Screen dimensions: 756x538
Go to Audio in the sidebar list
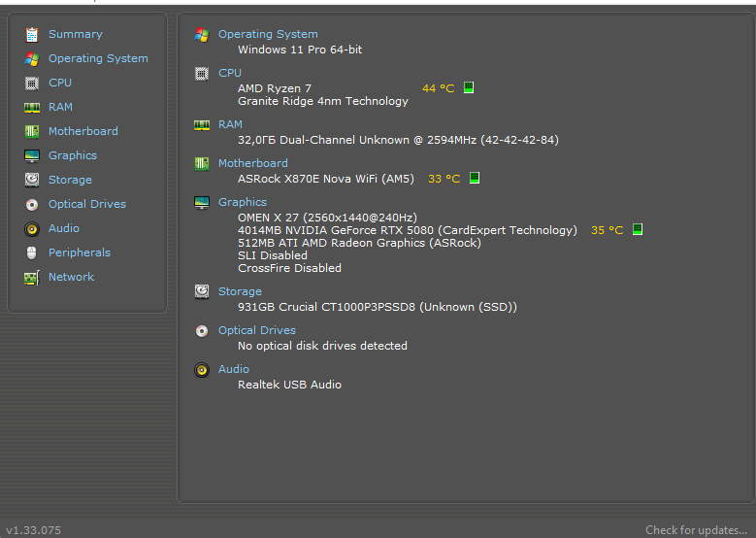tap(64, 228)
